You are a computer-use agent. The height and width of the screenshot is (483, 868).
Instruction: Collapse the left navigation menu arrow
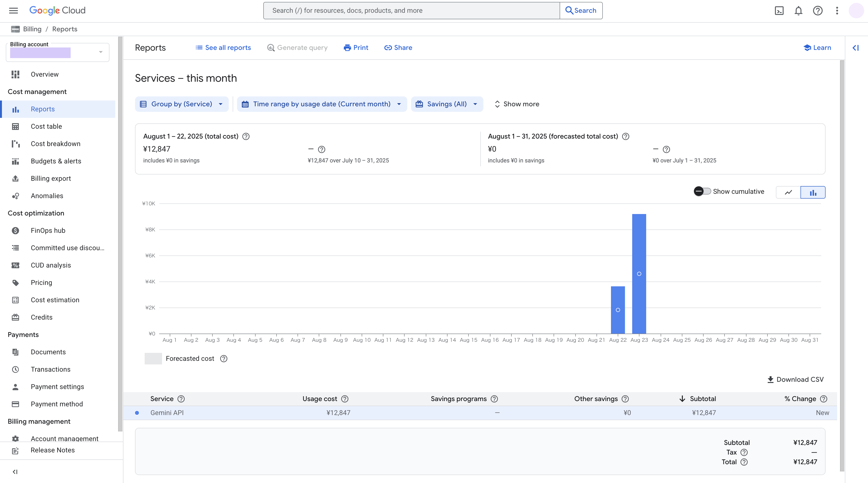pos(15,471)
